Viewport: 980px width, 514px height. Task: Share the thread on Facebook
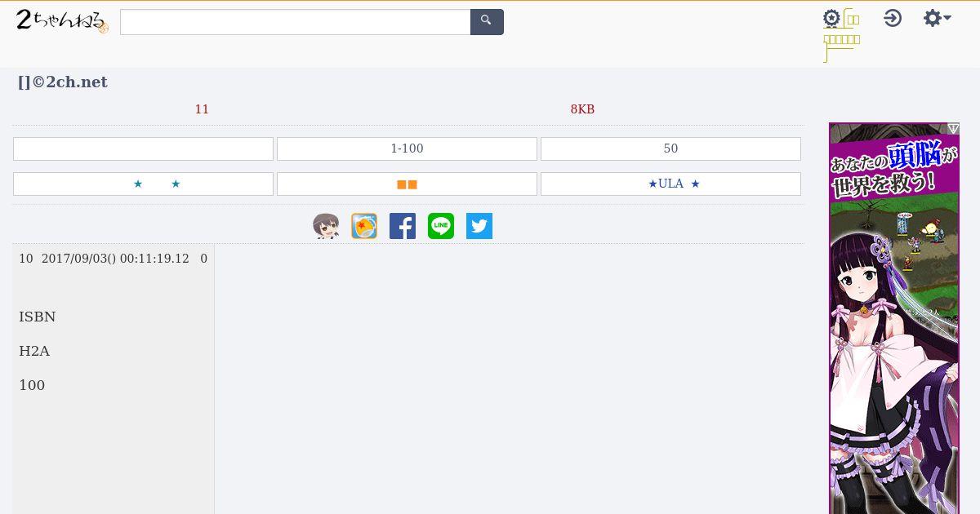coord(403,226)
